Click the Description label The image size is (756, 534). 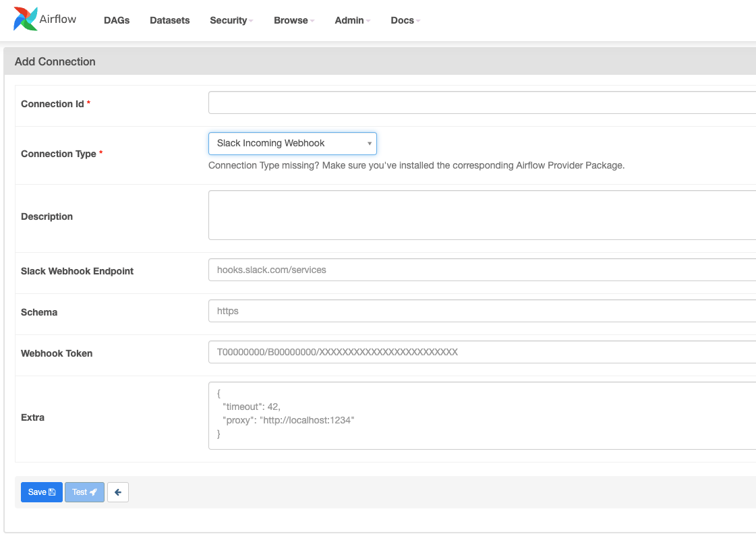47,216
